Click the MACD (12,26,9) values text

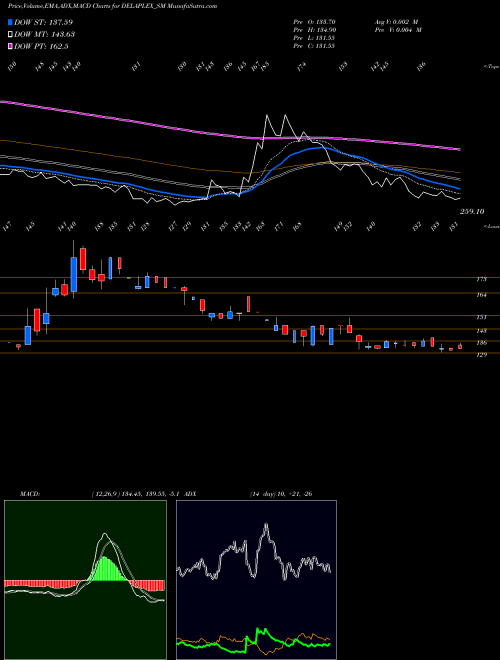(136, 494)
